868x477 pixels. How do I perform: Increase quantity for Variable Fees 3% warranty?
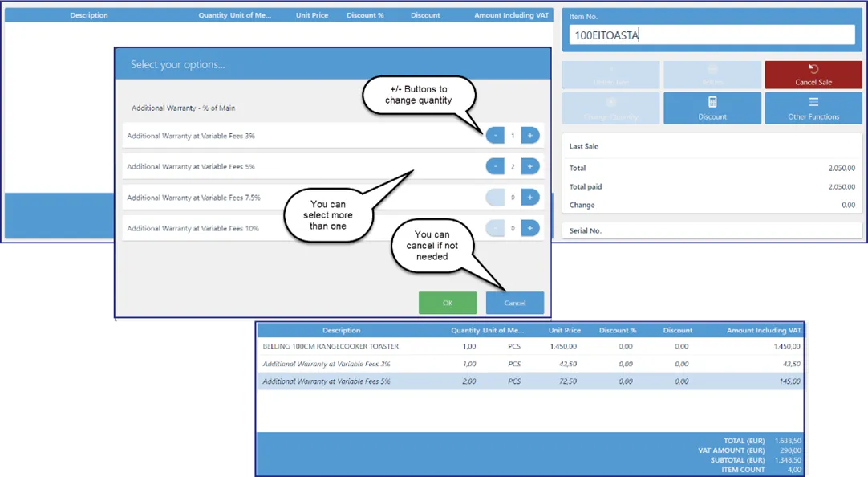[529, 135]
